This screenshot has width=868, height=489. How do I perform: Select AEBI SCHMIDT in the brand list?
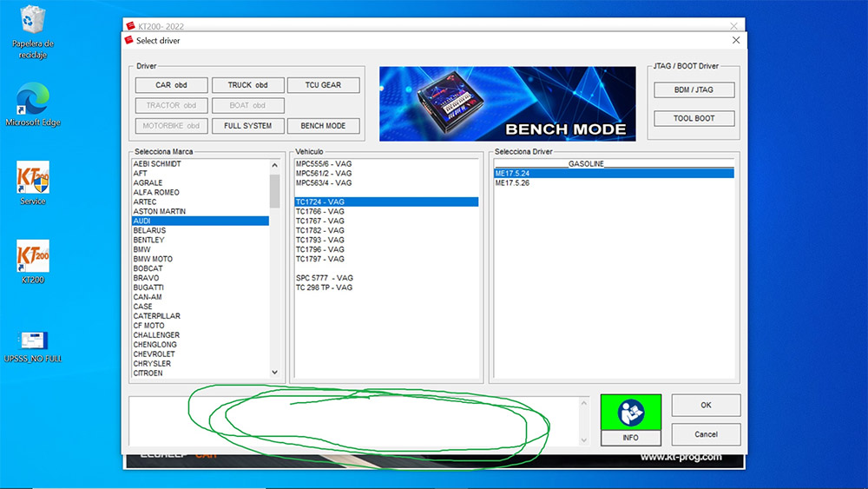click(x=201, y=164)
